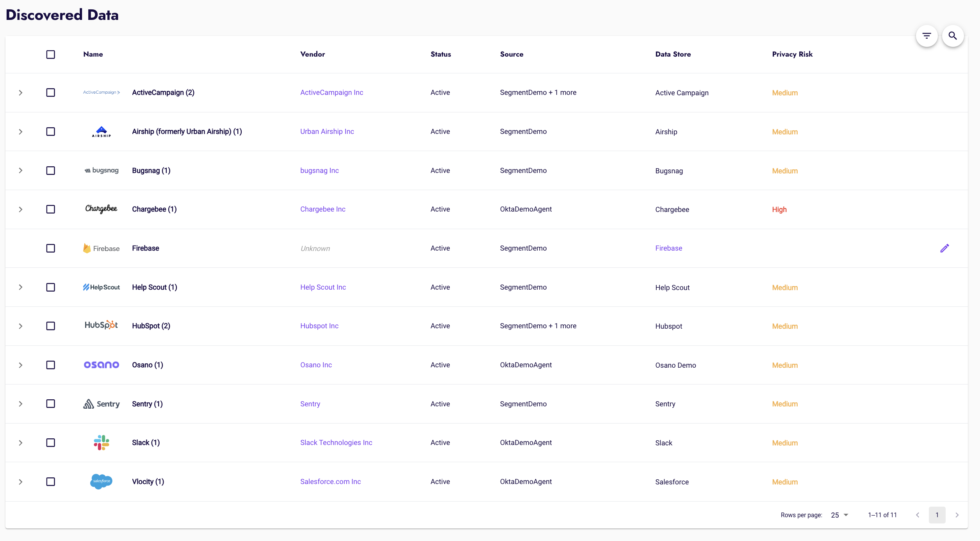Click the Chargebee logo
This screenshot has height=541, width=980.
(x=102, y=209)
